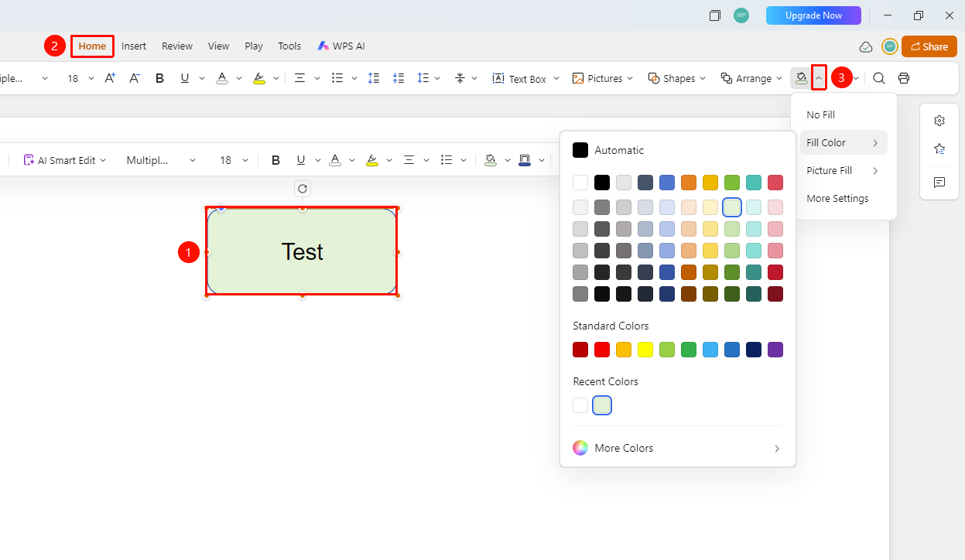The height and width of the screenshot is (560, 965).
Task: Pick the yellow swatch under Standard Colors
Action: [645, 350]
